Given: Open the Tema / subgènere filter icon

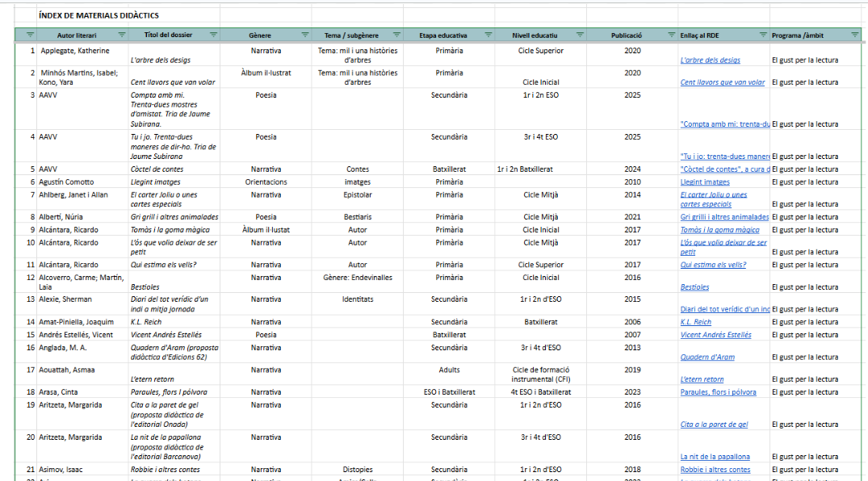Looking at the screenshot, I should (396, 35).
